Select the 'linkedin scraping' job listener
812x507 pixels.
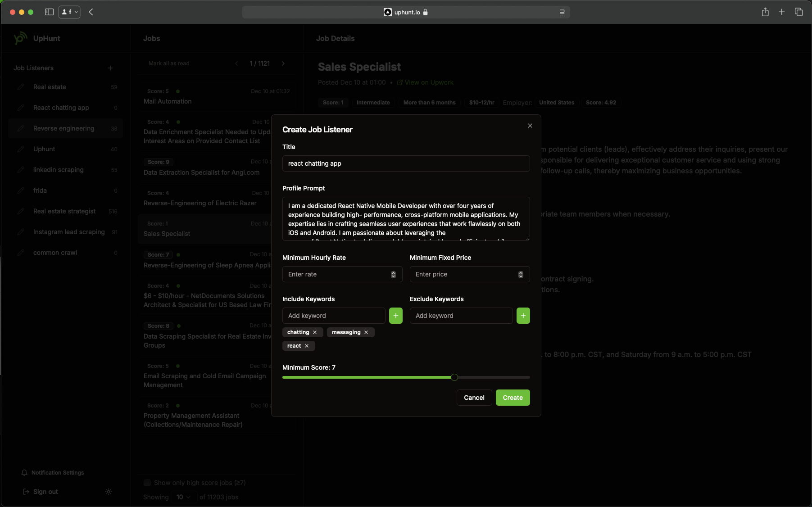click(59, 170)
